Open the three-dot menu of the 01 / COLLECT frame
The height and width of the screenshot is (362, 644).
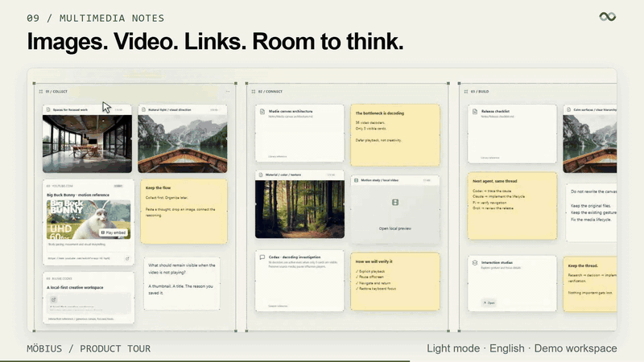point(228,92)
